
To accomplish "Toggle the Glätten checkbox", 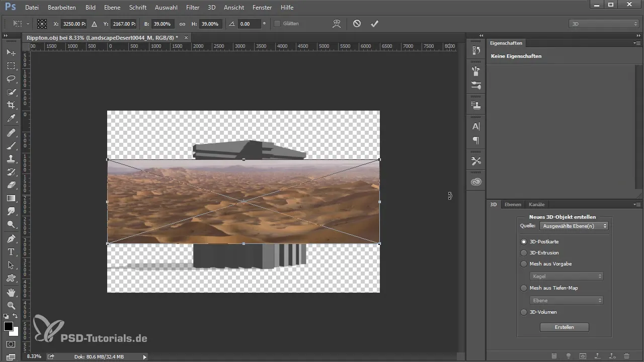I will (x=277, y=24).
